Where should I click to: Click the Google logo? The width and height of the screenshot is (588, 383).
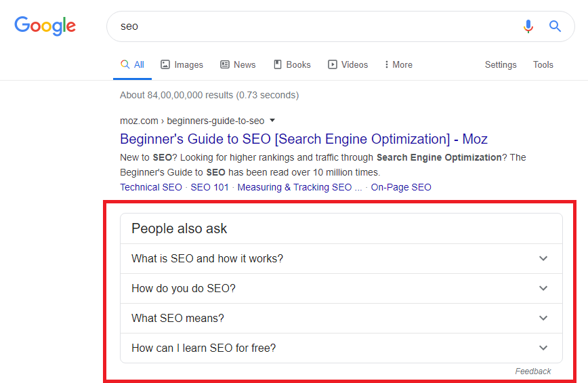pyautogui.click(x=45, y=26)
